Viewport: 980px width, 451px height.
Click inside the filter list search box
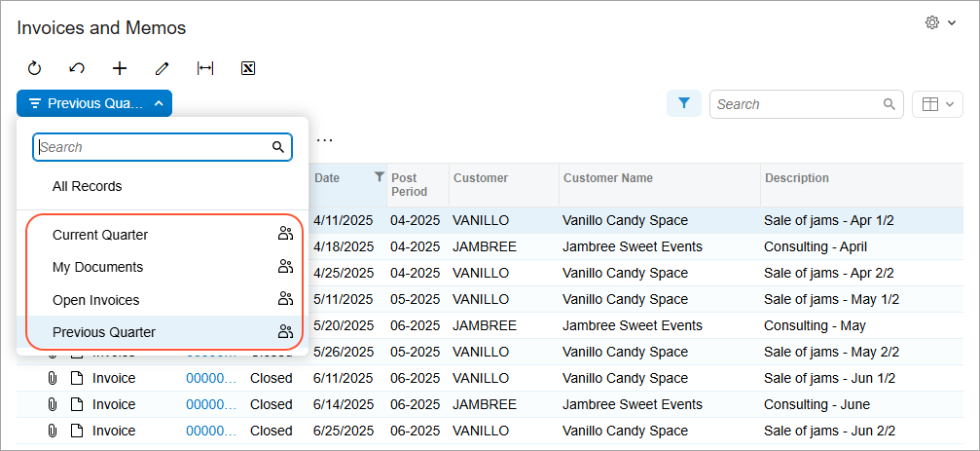pyautogui.click(x=154, y=147)
